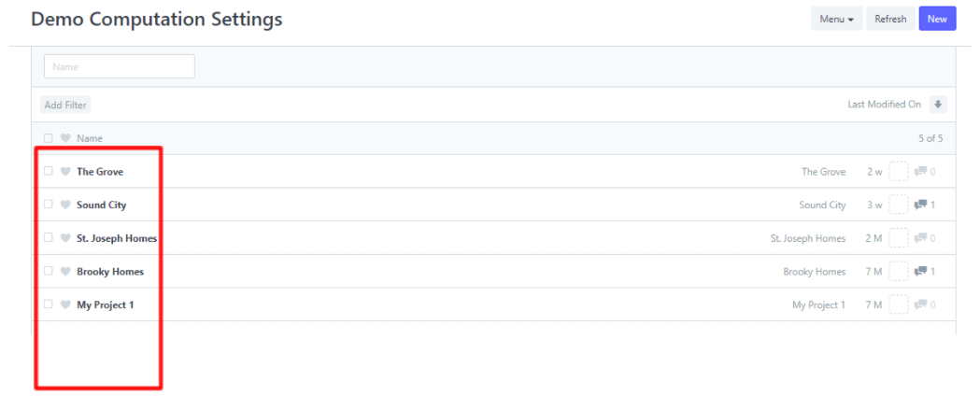Open comments icon on Sound City row
980x396 pixels.
pos(920,205)
